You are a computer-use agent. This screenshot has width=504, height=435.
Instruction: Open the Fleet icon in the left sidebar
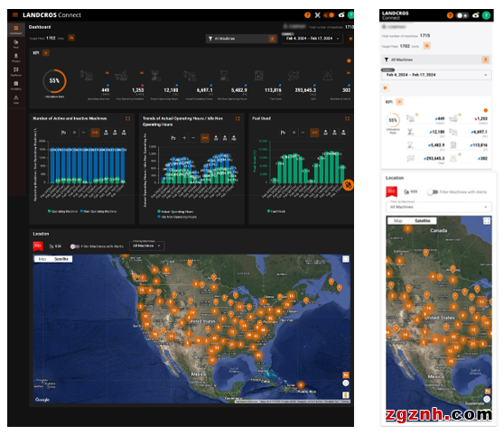[x=15, y=43]
